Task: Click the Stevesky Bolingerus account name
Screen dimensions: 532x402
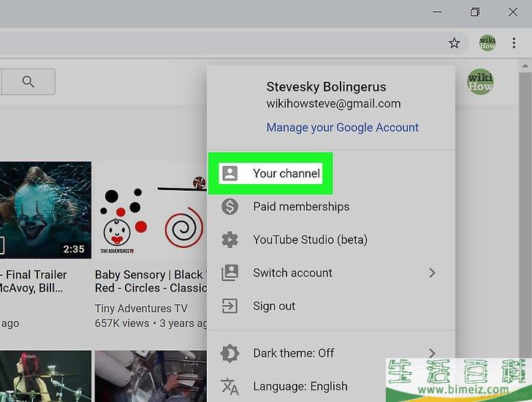Action: click(326, 87)
